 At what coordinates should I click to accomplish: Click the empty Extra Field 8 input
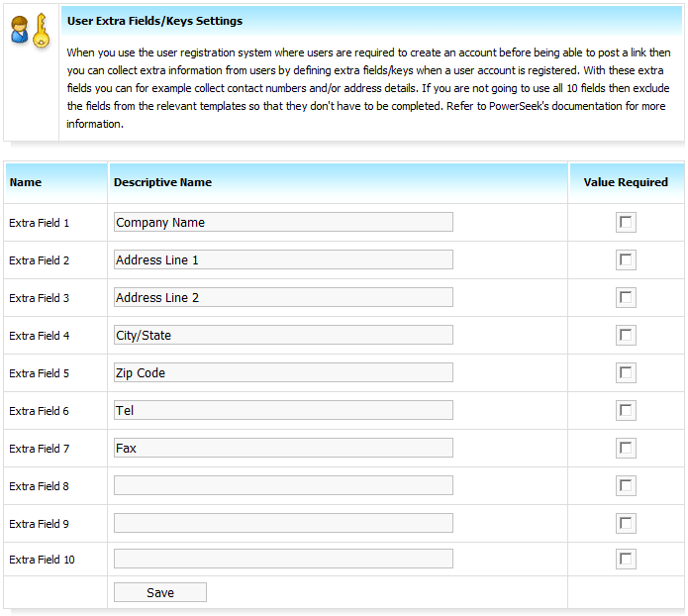click(x=283, y=485)
